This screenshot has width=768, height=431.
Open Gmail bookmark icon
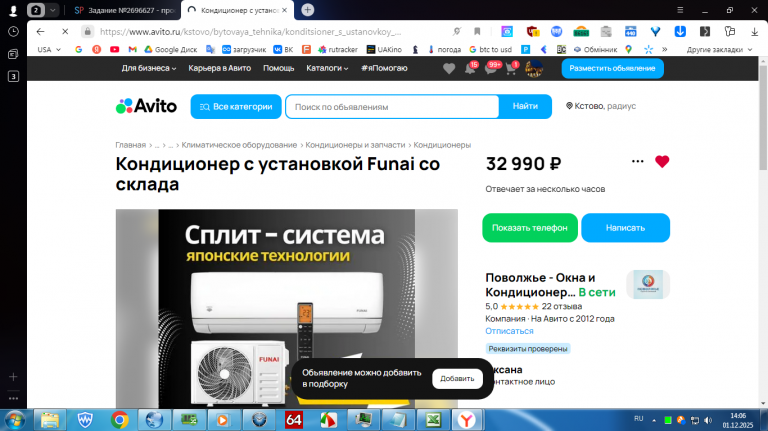(x=132, y=49)
